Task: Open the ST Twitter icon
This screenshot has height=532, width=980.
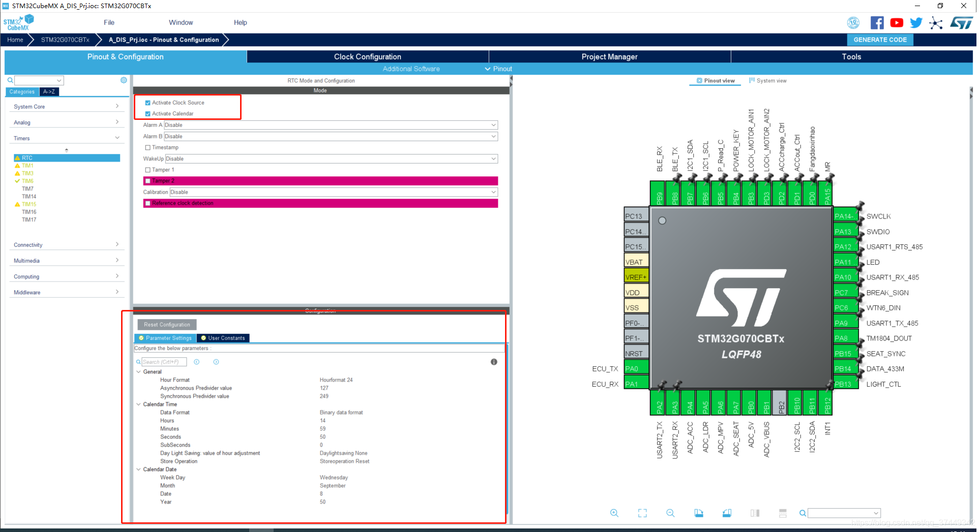Action: (916, 23)
